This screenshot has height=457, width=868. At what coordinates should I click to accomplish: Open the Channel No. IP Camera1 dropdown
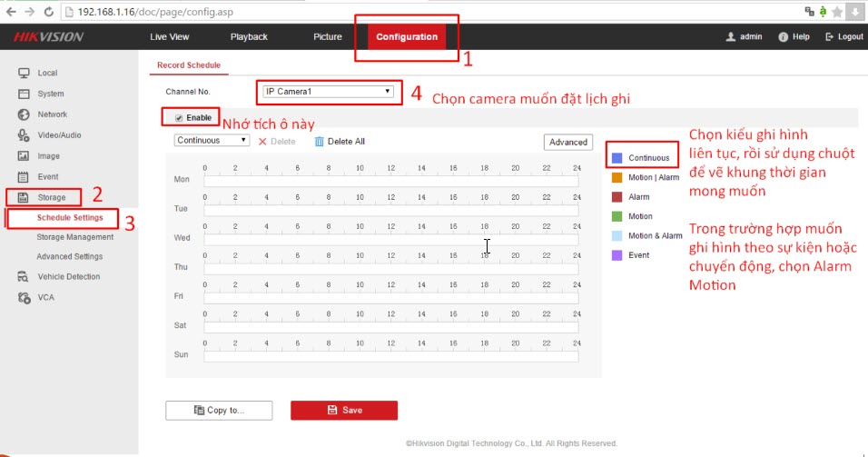328,92
